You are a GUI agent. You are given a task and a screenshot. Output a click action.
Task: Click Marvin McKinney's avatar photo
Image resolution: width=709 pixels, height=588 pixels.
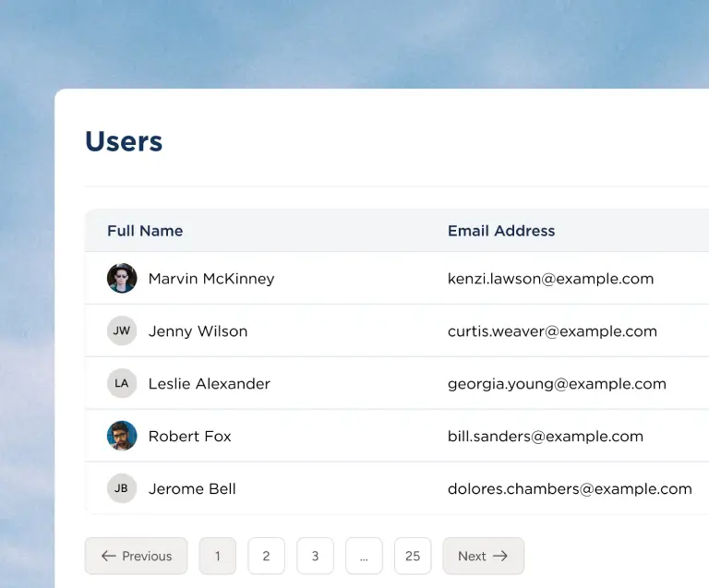pyautogui.click(x=122, y=278)
